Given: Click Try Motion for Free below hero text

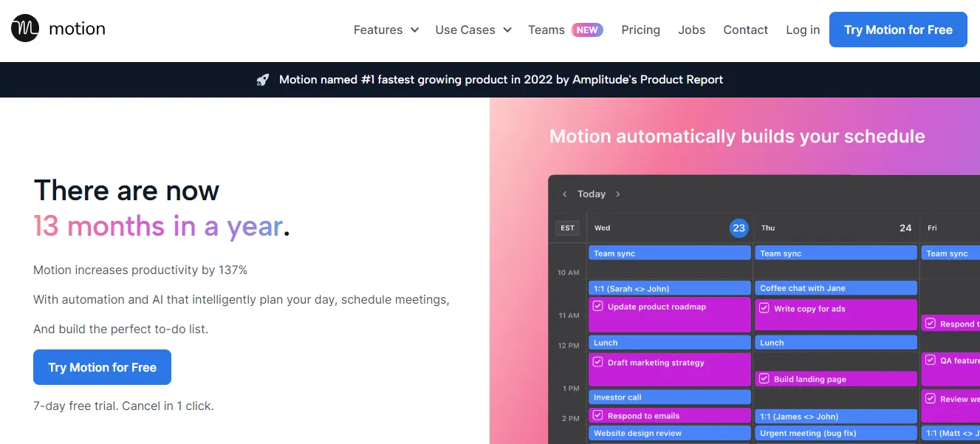Looking at the screenshot, I should click(x=102, y=367).
